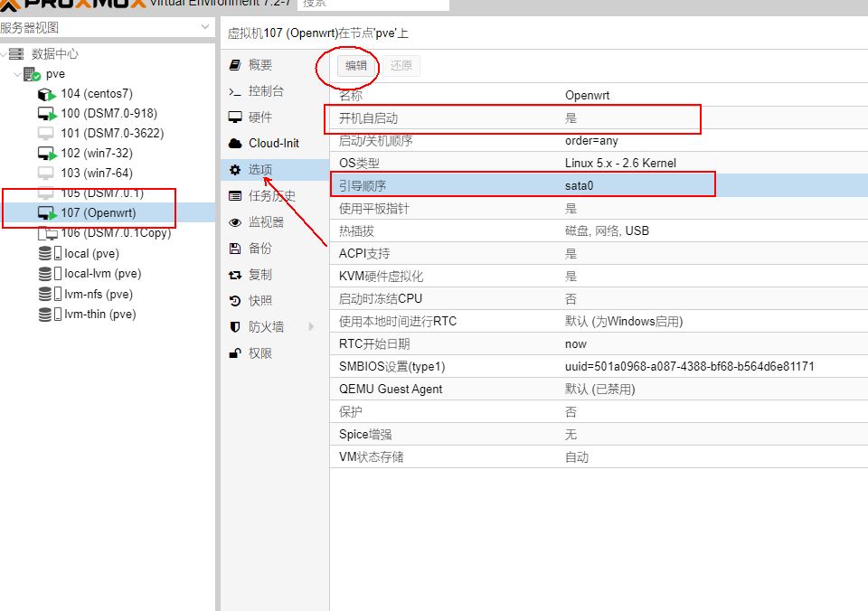The width and height of the screenshot is (868, 611).
Task: Click the storage icon for lvm-nfs (pve)
Action: pyautogui.click(x=49, y=294)
